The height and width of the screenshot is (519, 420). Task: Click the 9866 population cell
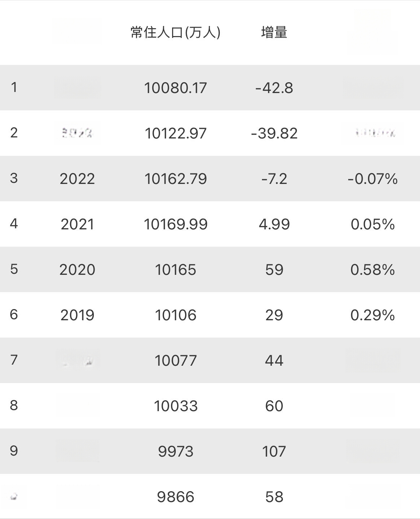click(175, 497)
